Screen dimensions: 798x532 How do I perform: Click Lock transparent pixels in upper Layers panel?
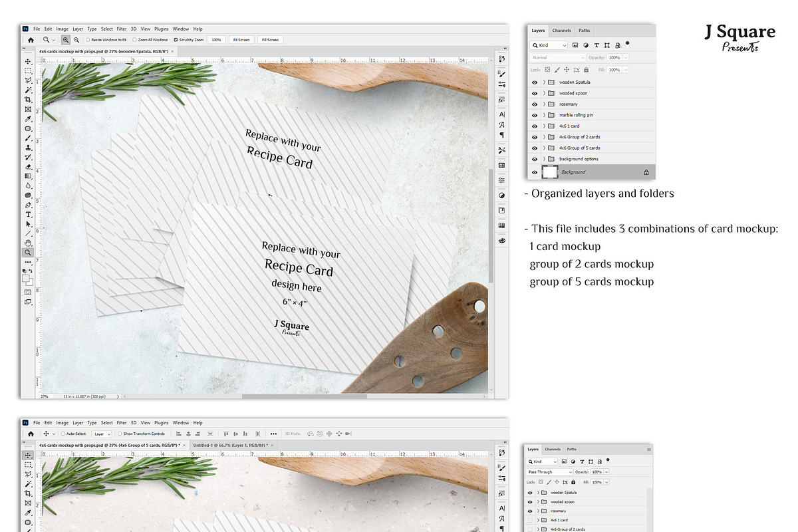pyautogui.click(x=547, y=69)
